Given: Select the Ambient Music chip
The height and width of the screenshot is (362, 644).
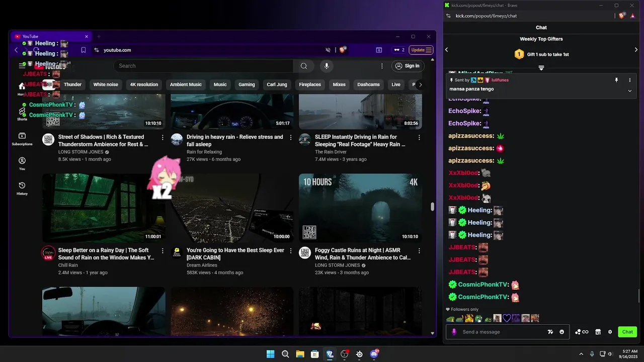Looking at the screenshot, I should coord(186,84).
